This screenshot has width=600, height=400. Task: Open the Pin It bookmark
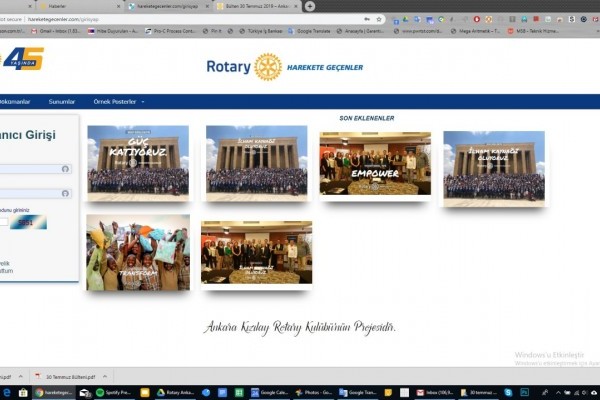(x=212, y=31)
